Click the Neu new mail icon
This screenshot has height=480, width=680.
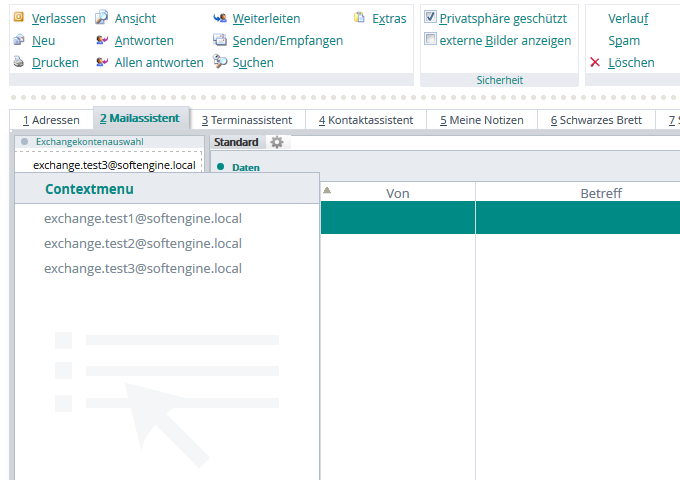tap(19, 40)
